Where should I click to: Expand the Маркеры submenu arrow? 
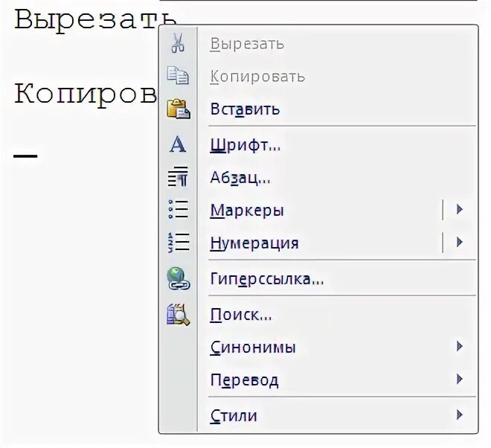click(460, 209)
